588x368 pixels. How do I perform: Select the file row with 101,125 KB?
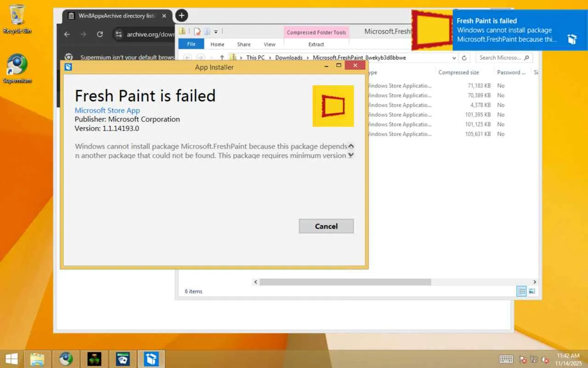452,124
